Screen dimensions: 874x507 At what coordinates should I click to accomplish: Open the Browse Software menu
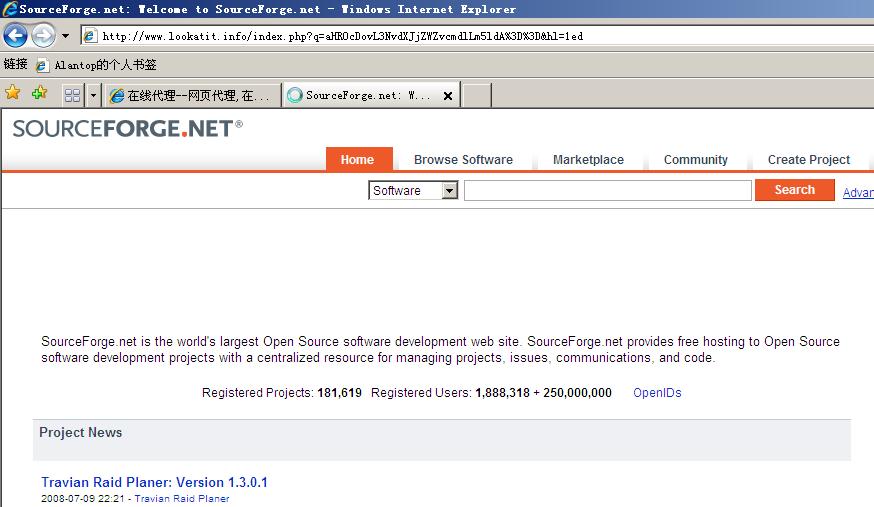tap(463, 159)
